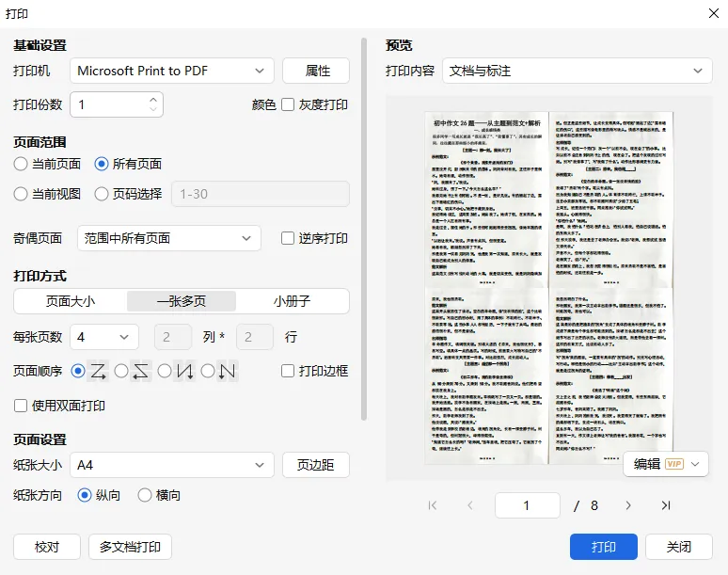Click the settings panel vertical scrollbar
The width and height of the screenshot is (728, 575).
(364, 230)
